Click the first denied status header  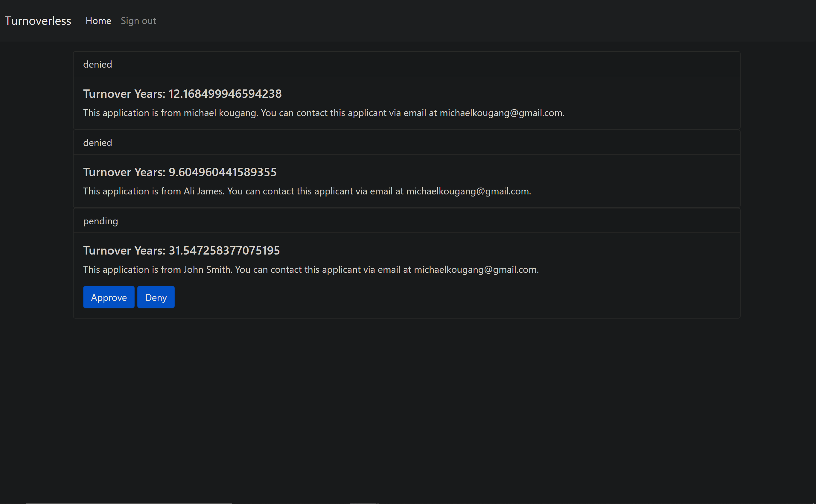97,64
